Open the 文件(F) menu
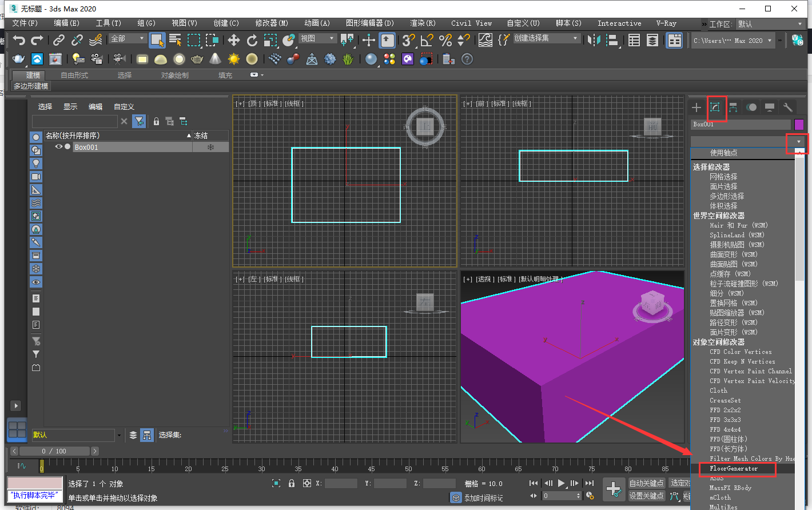Screen dimensions: 812x510 click(25, 23)
